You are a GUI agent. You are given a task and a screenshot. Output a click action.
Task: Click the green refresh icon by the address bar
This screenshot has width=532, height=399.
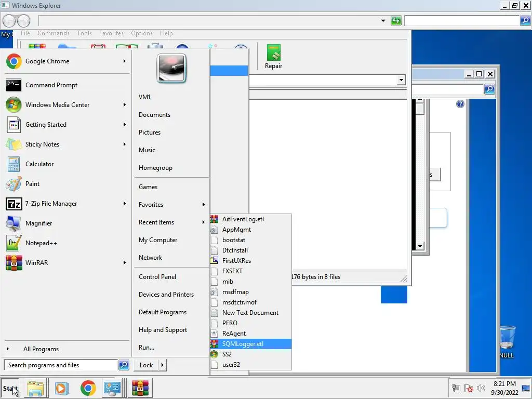(396, 21)
